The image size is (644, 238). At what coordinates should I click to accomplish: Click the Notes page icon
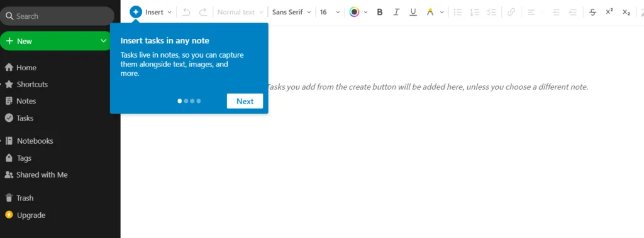9,101
